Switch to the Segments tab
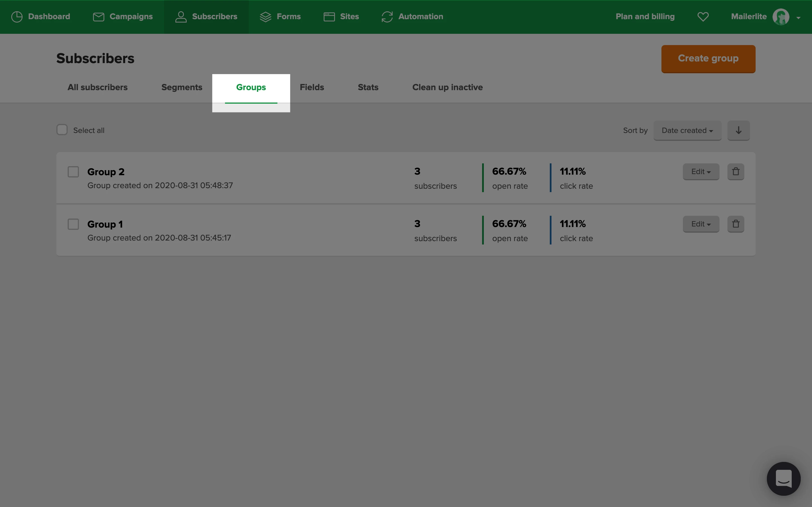 (x=182, y=87)
